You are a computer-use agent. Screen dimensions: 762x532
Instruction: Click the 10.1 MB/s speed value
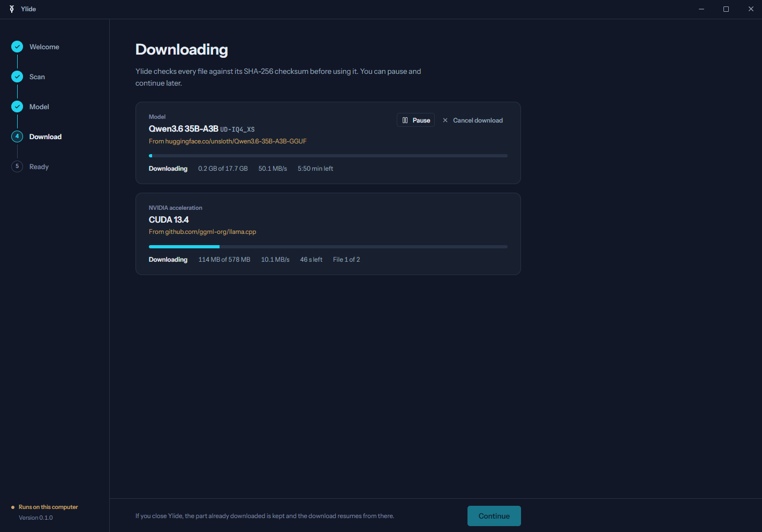275,260
